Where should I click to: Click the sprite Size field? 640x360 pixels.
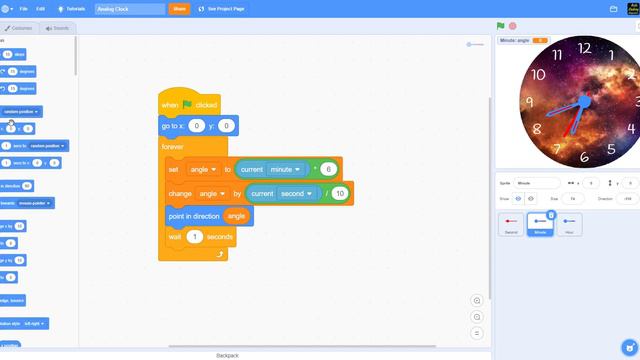573,199
